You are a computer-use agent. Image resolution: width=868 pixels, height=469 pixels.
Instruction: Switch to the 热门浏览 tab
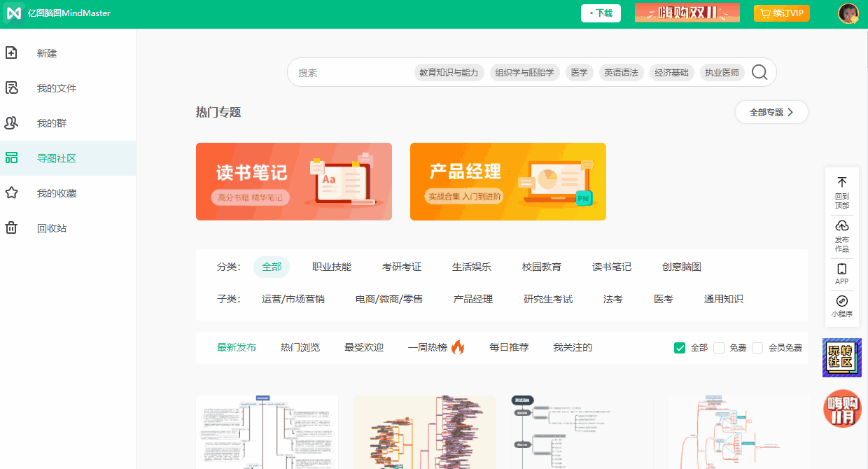point(300,347)
